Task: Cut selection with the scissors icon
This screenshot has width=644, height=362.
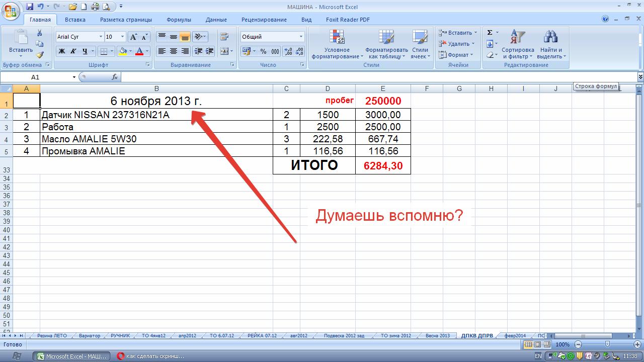Action: point(40,33)
